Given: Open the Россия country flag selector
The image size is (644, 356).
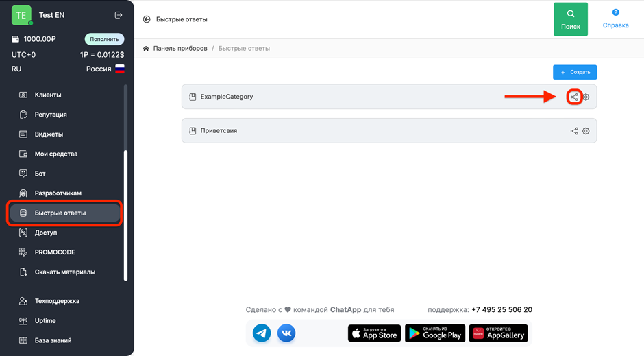Looking at the screenshot, I should [120, 69].
